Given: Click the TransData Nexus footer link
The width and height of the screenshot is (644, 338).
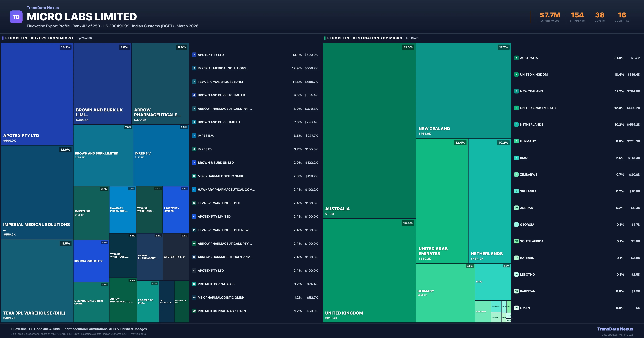Looking at the screenshot, I should [615, 329].
